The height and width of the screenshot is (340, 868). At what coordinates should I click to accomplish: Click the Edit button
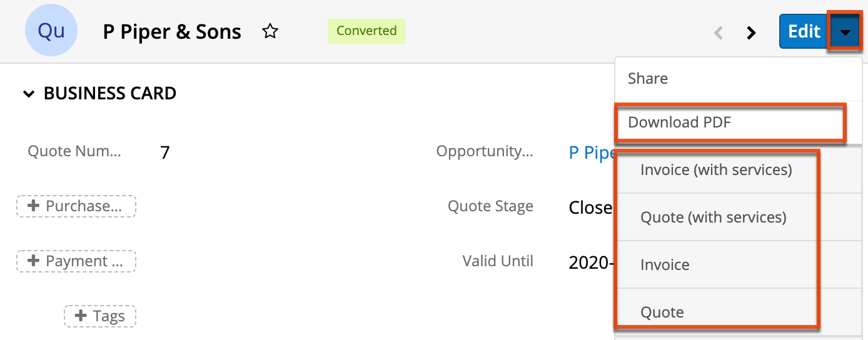pyautogui.click(x=804, y=31)
